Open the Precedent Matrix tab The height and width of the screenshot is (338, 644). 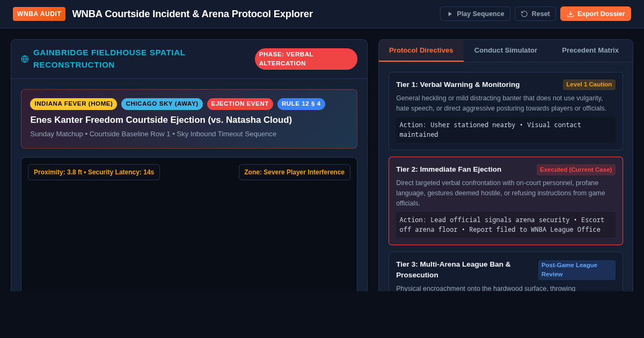click(590, 50)
